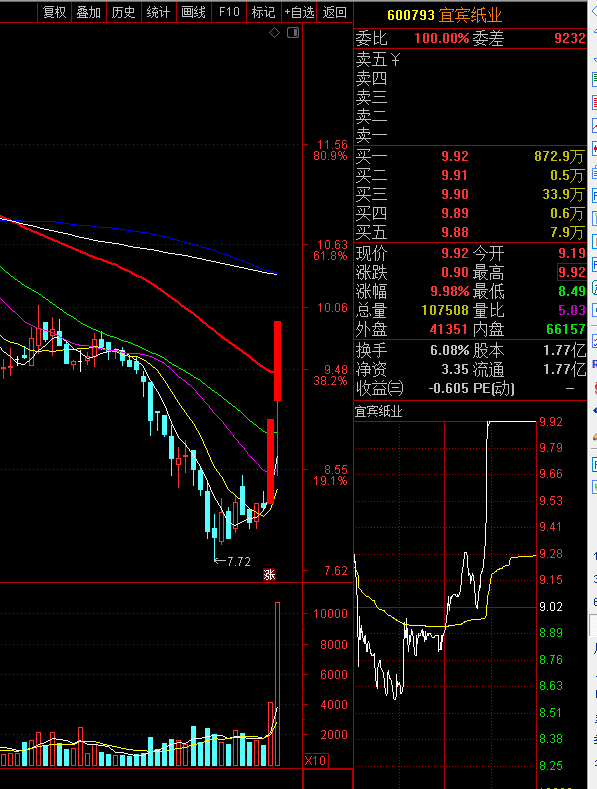Click the red 涨 marker on the K-line chart
The height and width of the screenshot is (789, 597).
point(269,575)
